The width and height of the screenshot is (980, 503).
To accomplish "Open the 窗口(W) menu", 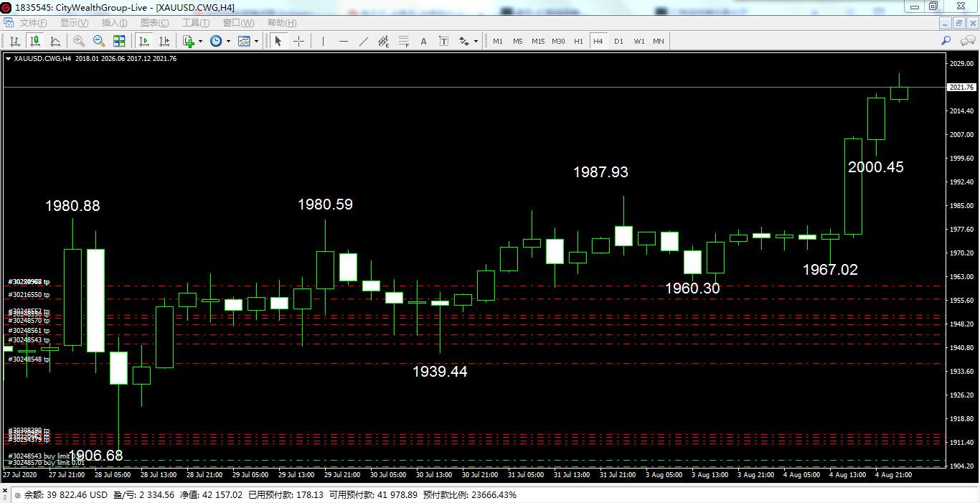I will pyautogui.click(x=238, y=23).
